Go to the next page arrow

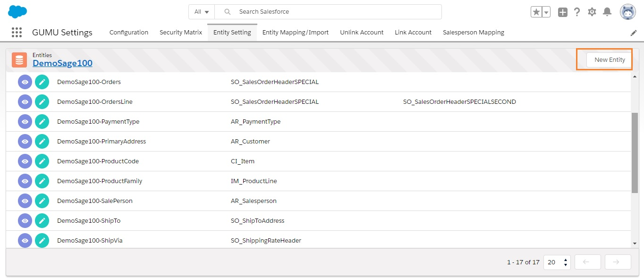pyautogui.click(x=618, y=262)
